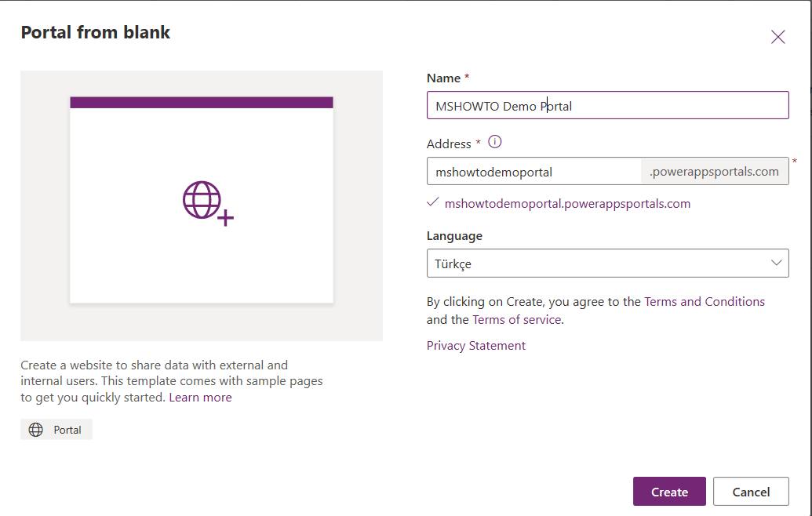
Task: Click the Language label
Action: pos(454,236)
